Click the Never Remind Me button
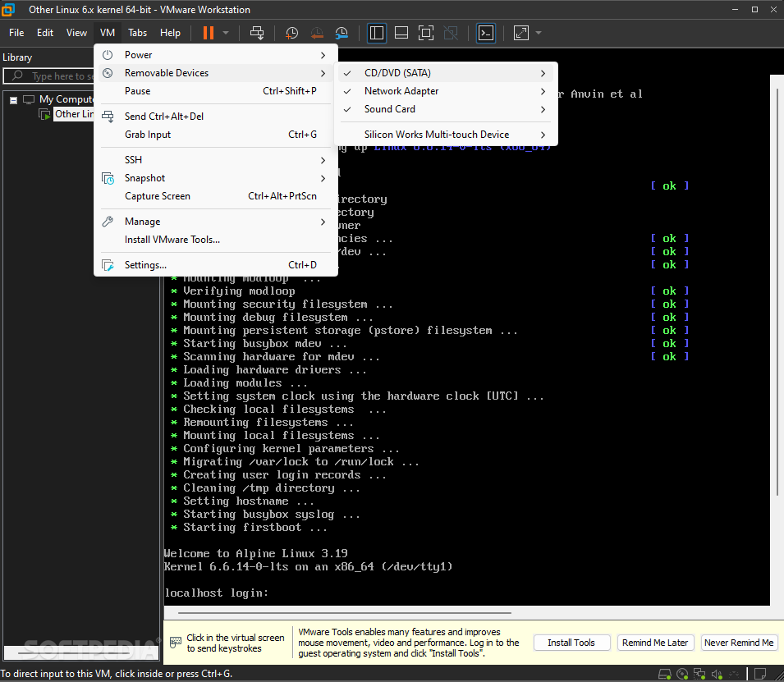 (x=739, y=643)
